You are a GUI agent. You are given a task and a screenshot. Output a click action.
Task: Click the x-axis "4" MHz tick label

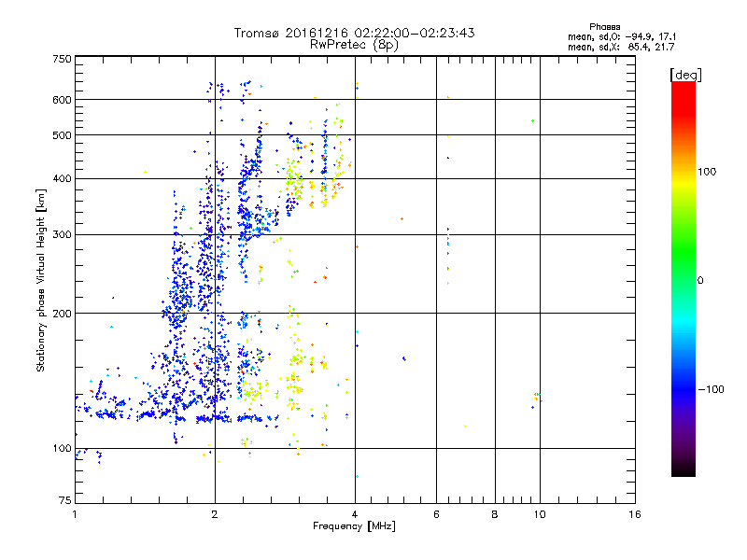pyautogui.click(x=355, y=514)
